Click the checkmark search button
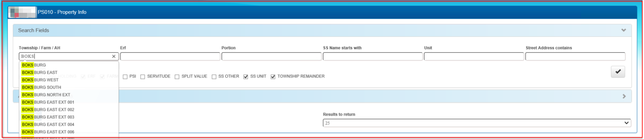This screenshot has width=644, height=139. 618,72
